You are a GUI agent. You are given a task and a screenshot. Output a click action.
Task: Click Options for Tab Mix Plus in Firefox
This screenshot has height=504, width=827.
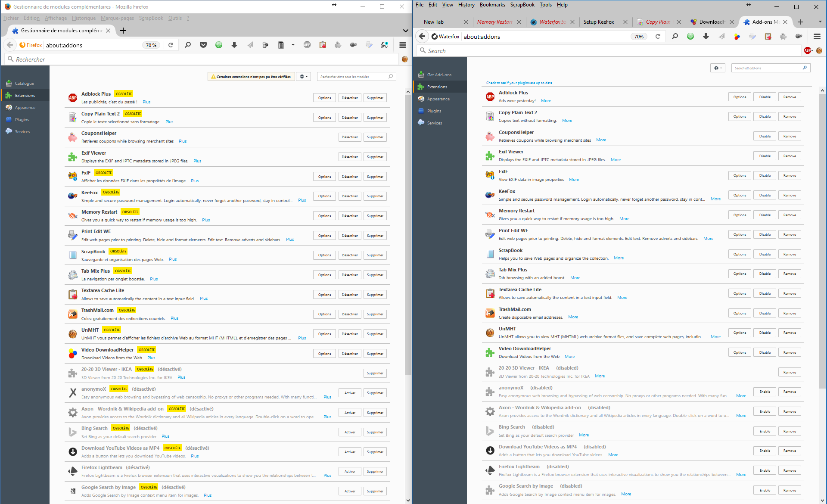(x=324, y=275)
